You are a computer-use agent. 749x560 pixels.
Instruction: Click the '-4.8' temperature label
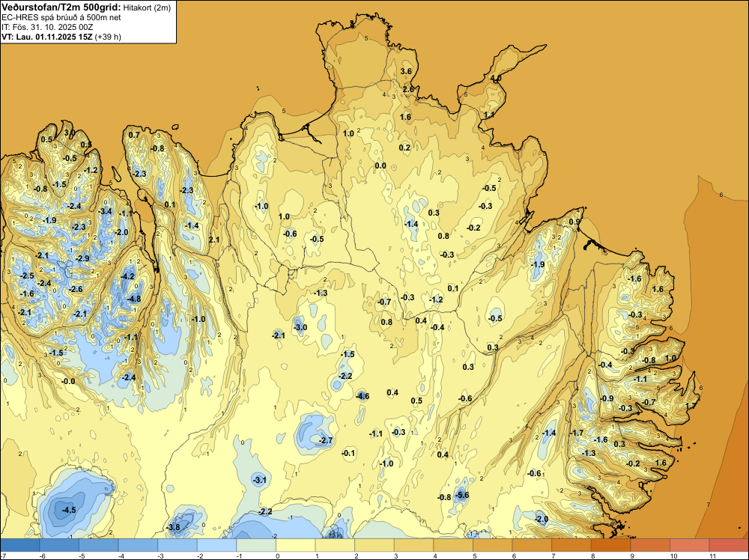135,299
